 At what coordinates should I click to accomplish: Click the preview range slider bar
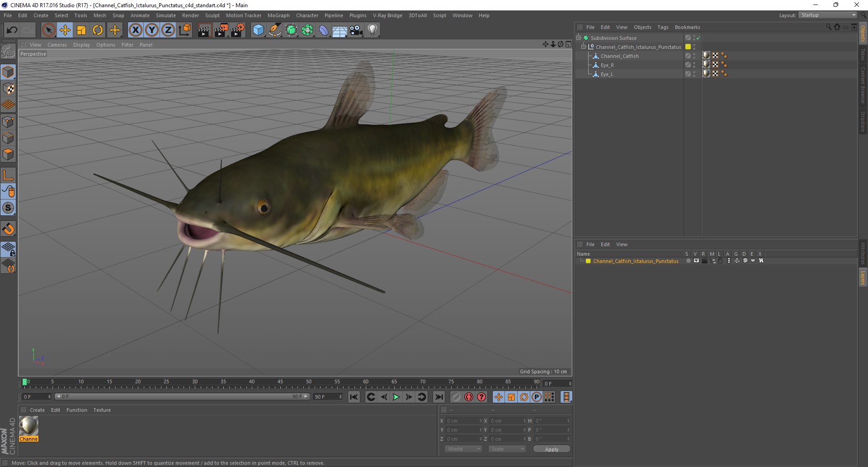pyautogui.click(x=182, y=396)
